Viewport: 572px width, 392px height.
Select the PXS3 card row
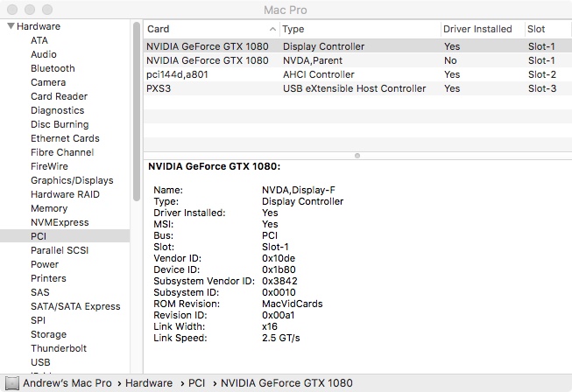[358, 88]
